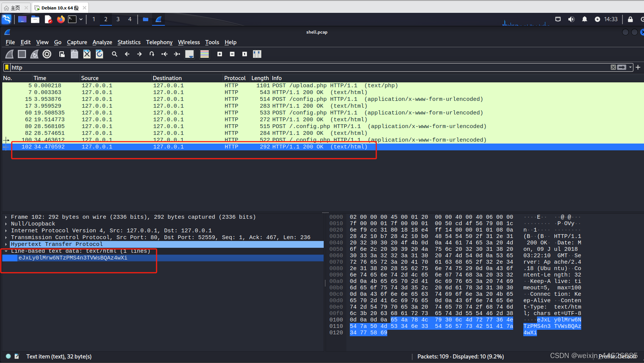Toggle automatic scrolling during live capture
This screenshot has height=363, width=644.
tap(189, 54)
